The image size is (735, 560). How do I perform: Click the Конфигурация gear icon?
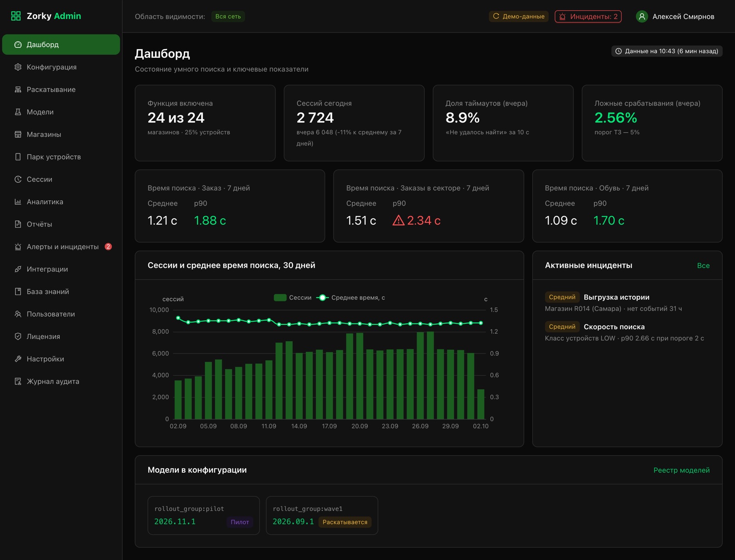click(x=18, y=67)
